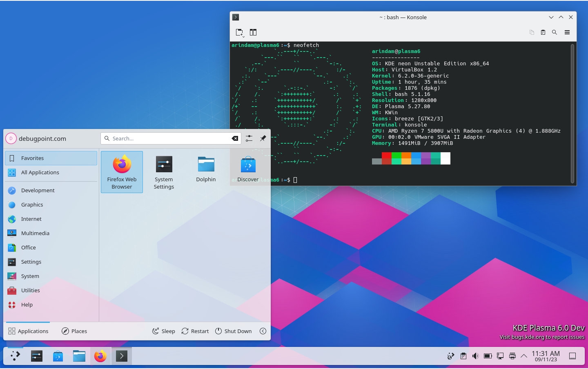Launch Discover from favorites

[248, 172]
